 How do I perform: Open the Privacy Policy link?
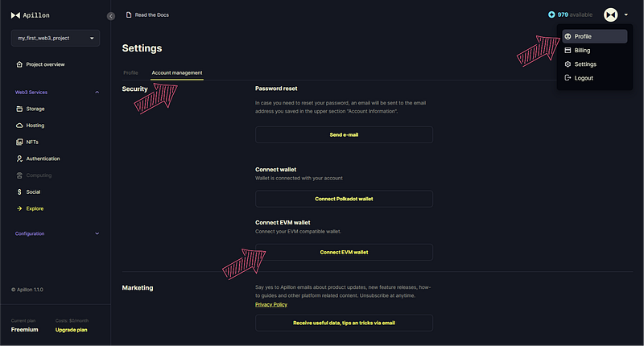click(271, 304)
